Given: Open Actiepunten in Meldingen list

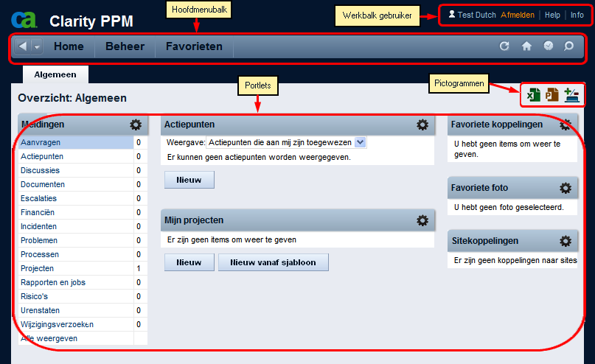Looking at the screenshot, I should click(42, 157).
